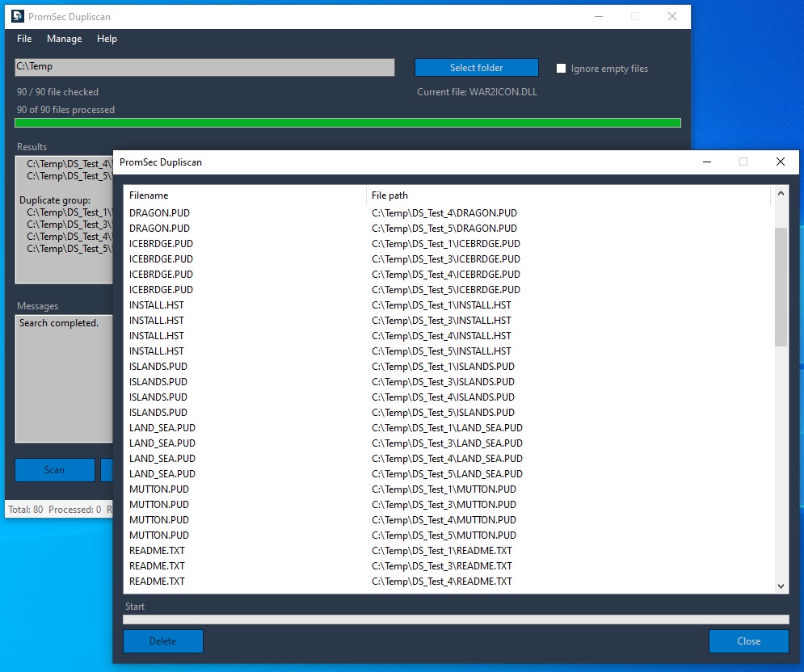Open the Help menu

(107, 39)
